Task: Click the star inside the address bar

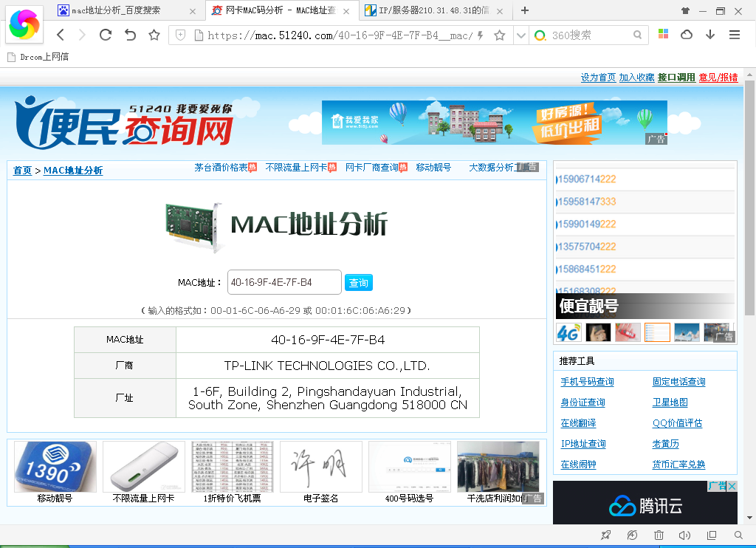Action: click(x=500, y=35)
